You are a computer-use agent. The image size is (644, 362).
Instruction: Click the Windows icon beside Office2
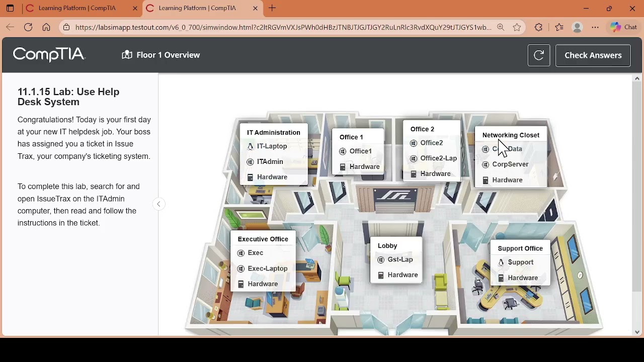(x=414, y=143)
